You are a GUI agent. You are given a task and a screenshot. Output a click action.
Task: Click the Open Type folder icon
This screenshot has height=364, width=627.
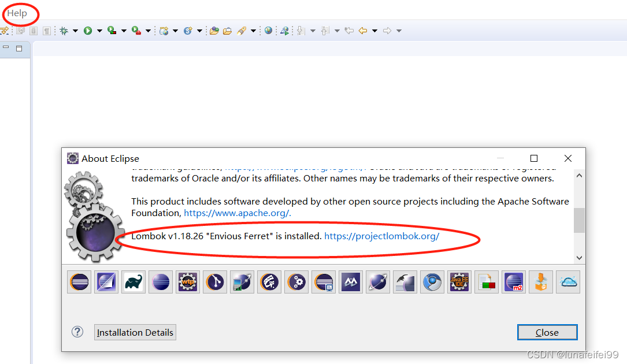point(214,31)
